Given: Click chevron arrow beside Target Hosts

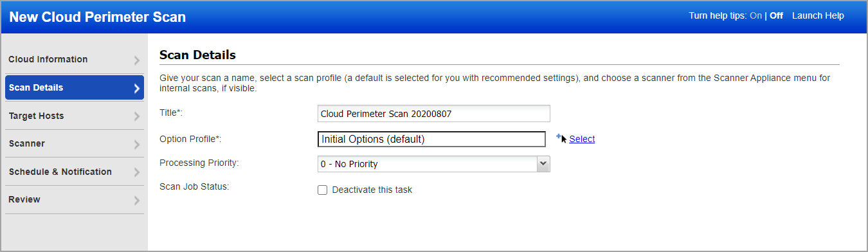Looking at the screenshot, I should (136, 117).
